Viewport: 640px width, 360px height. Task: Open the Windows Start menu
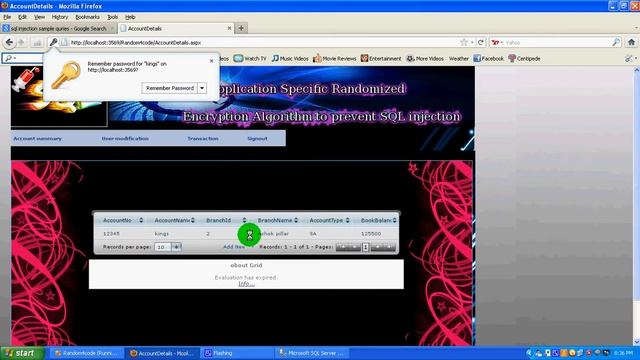(x=22, y=353)
